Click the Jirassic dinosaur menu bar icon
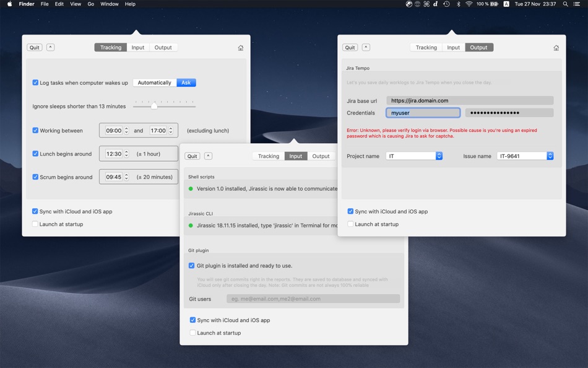 [409, 4]
